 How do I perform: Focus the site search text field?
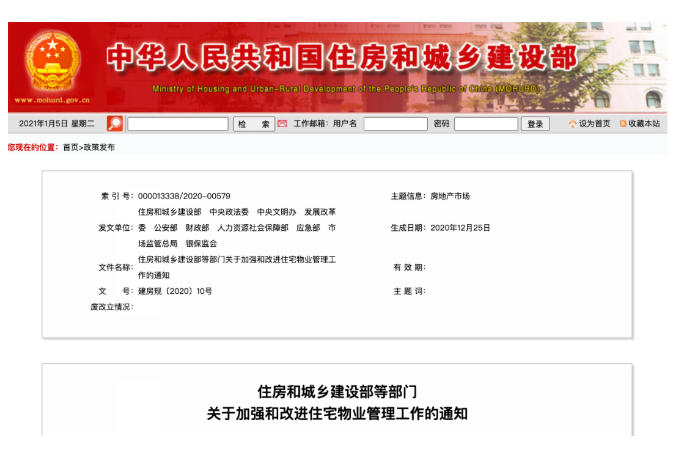pos(178,124)
